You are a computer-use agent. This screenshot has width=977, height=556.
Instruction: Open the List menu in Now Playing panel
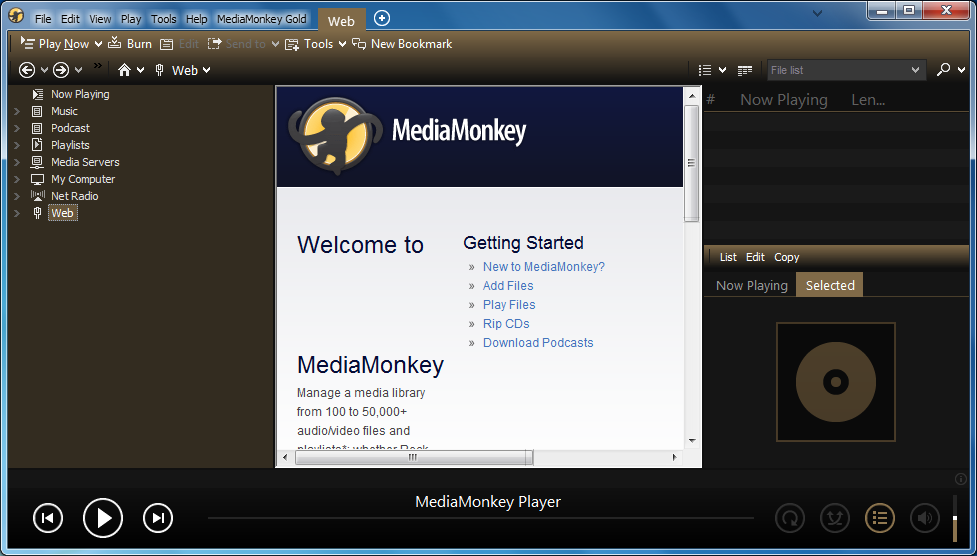pyautogui.click(x=728, y=257)
